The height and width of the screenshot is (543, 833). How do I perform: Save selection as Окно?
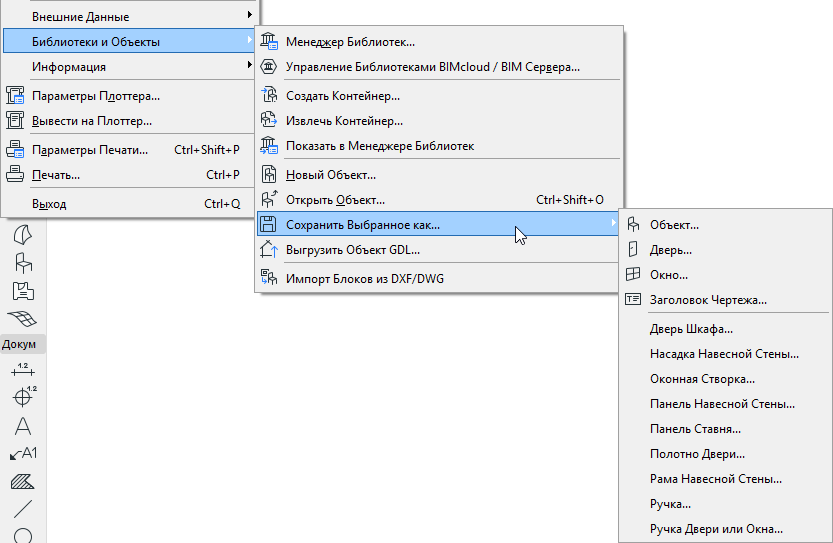click(x=725, y=275)
